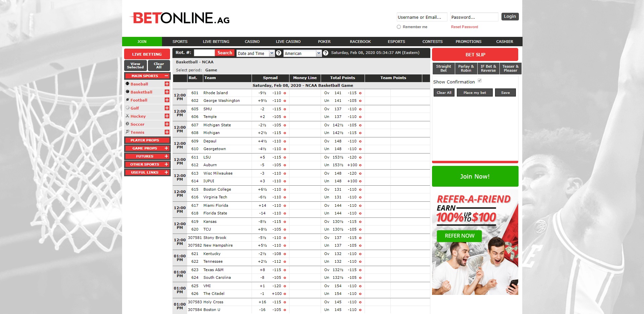The width and height of the screenshot is (644, 314).
Task: Click the green Join Now! banner
Action: coord(475,176)
